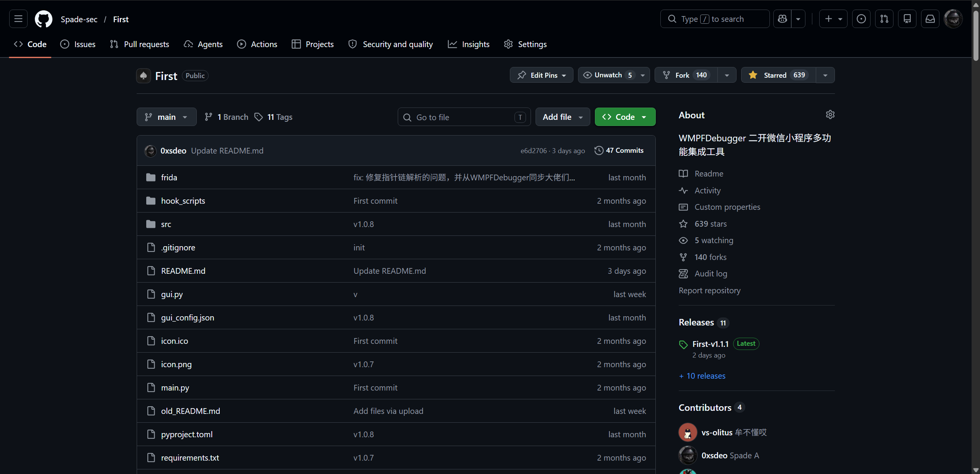
Task: Click the Go to file search field
Action: point(464,117)
